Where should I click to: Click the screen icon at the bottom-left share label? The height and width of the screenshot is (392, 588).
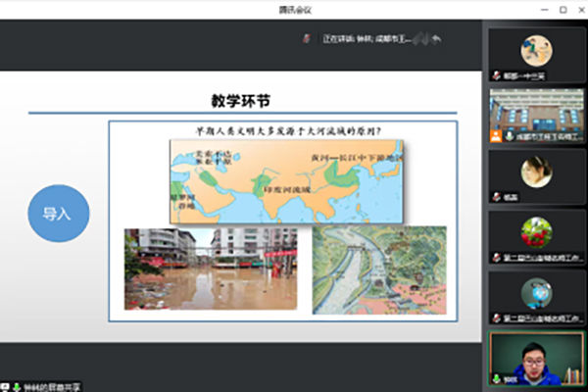click(5, 387)
